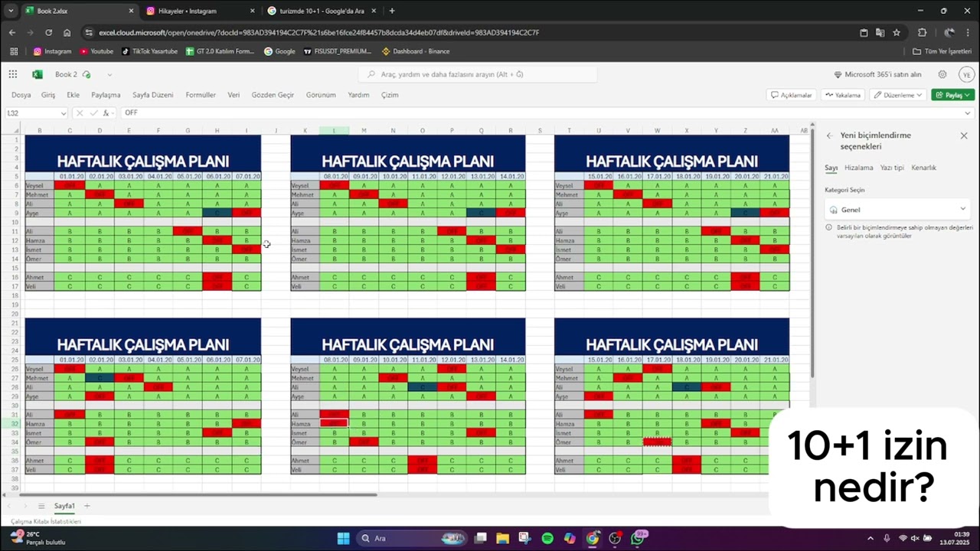Click the formula bar confirm checkmark icon

[93, 112]
